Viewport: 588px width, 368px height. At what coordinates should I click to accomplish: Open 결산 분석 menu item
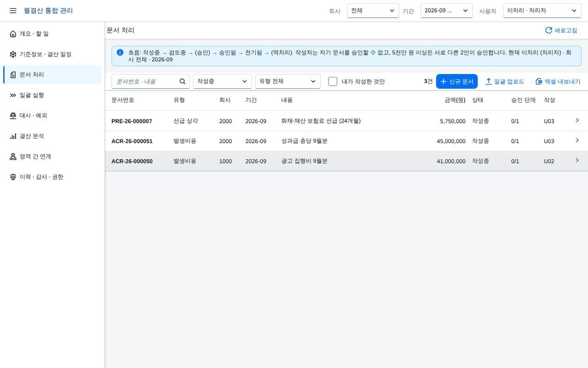point(52,136)
